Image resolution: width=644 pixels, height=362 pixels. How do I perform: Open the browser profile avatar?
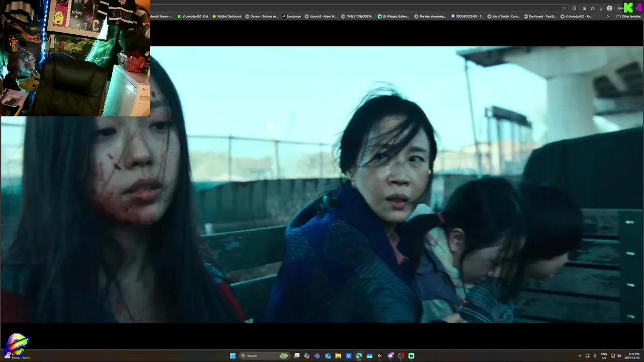[609, 9]
